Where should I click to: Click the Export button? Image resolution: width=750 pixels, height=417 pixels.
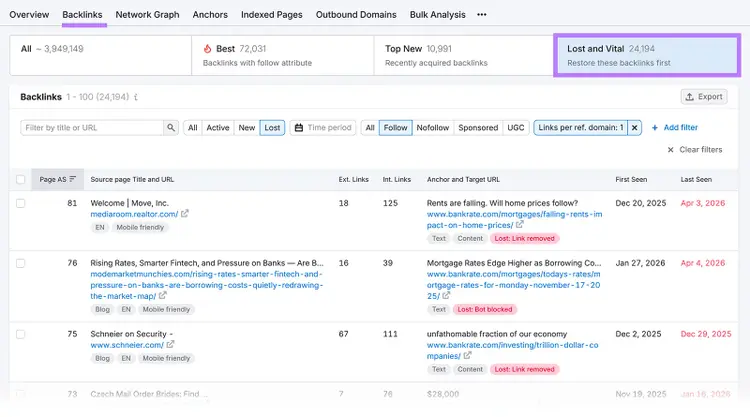(x=704, y=97)
